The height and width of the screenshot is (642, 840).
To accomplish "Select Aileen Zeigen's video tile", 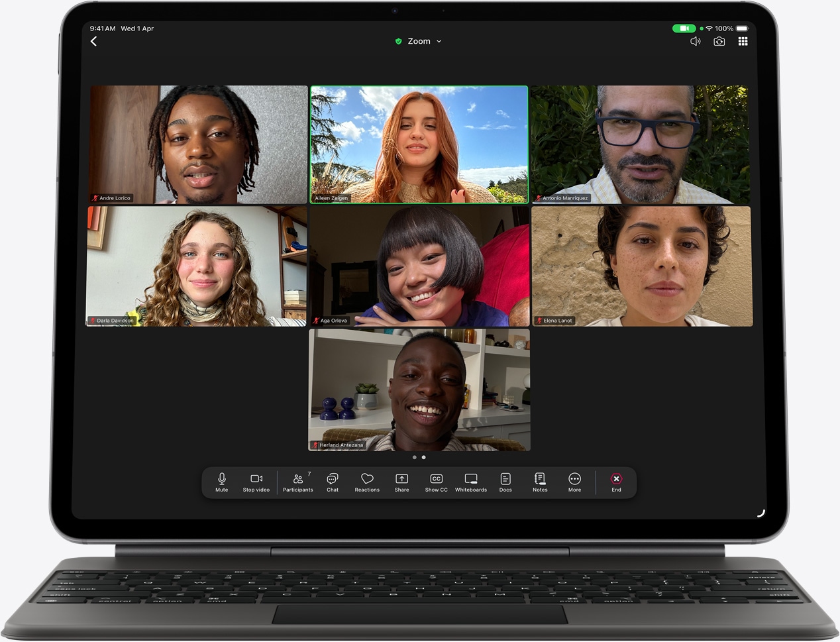I will pyautogui.click(x=419, y=144).
